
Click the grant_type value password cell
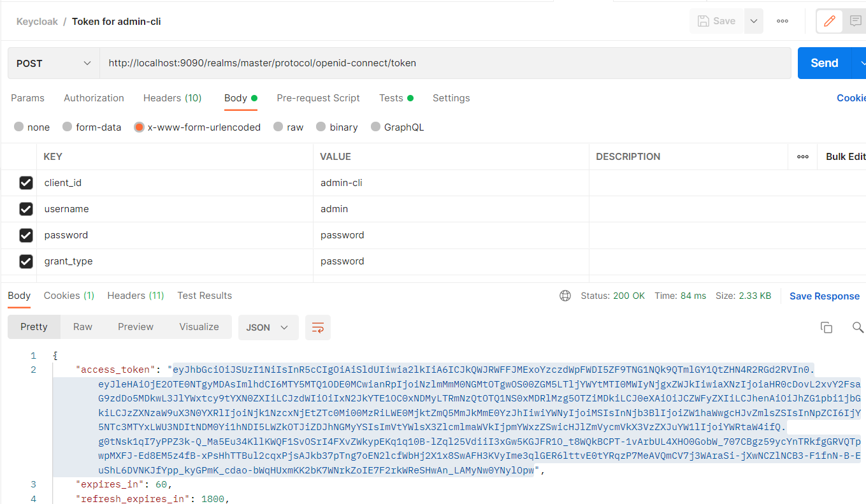[451, 261]
